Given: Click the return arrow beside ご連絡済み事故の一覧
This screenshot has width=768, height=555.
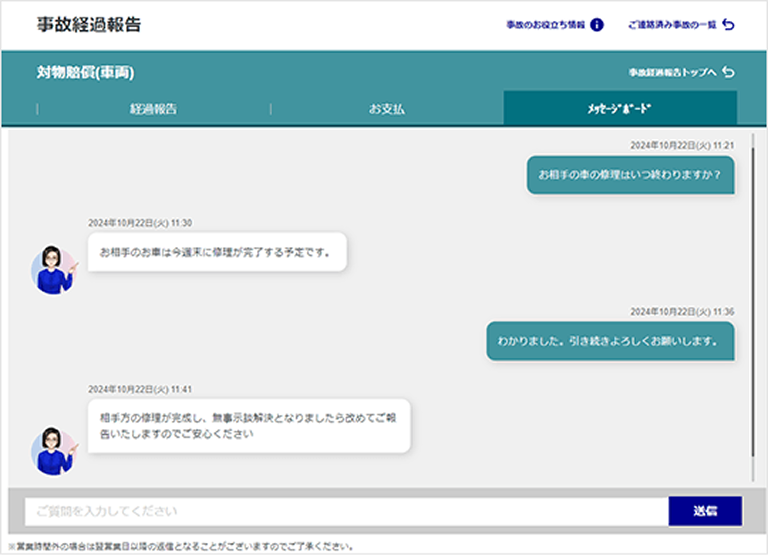Looking at the screenshot, I should click(x=728, y=25).
